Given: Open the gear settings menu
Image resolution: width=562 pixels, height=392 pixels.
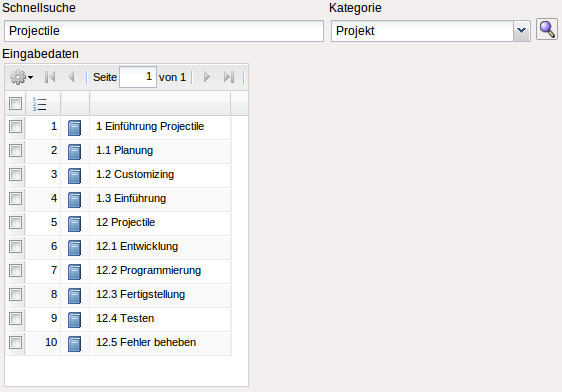Looking at the screenshot, I should [22, 77].
